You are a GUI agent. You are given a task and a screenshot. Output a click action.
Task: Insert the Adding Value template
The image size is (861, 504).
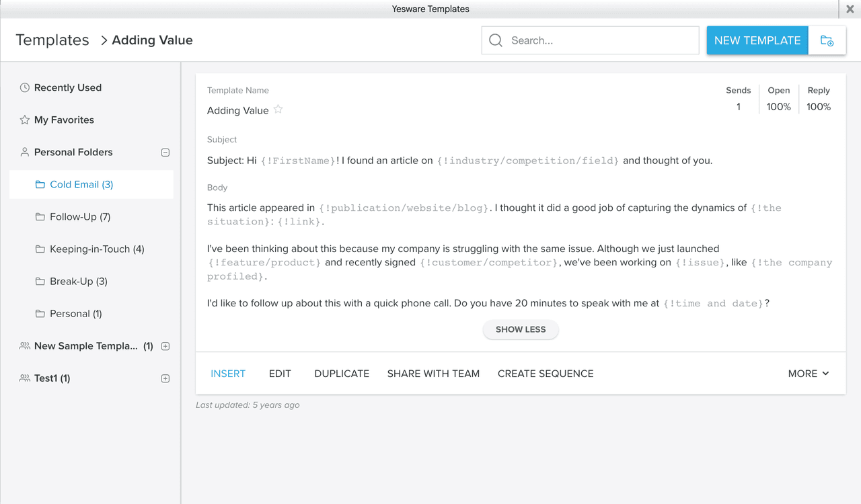coord(228,374)
